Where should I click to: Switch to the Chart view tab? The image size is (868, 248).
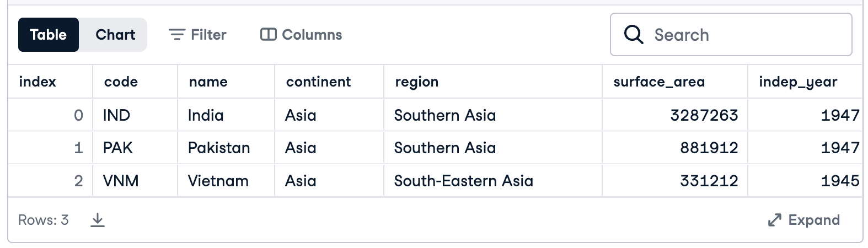pos(115,35)
